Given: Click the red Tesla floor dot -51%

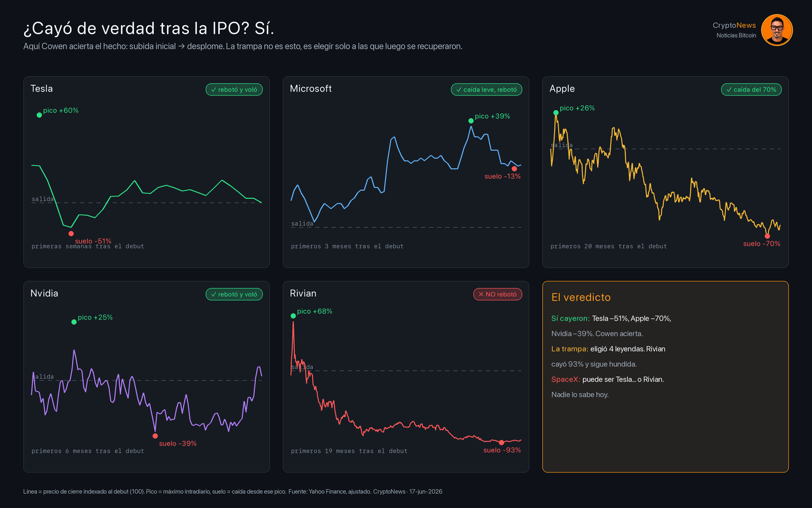Looking at the screenshot, I should [x=71, y=234].
